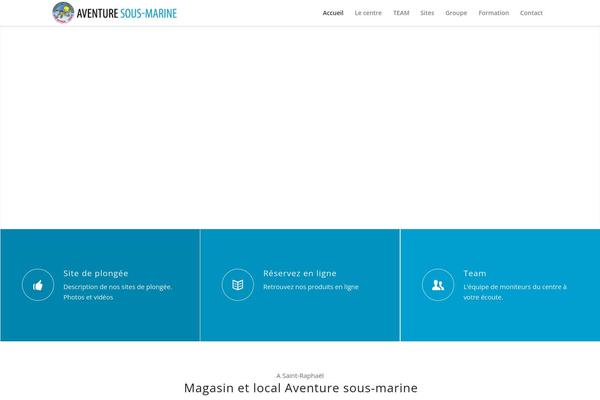Image resolution: width=600 pixels, height=400 pixels.
Task: Click the Team heading in blue panel
Action: point(475,273)
